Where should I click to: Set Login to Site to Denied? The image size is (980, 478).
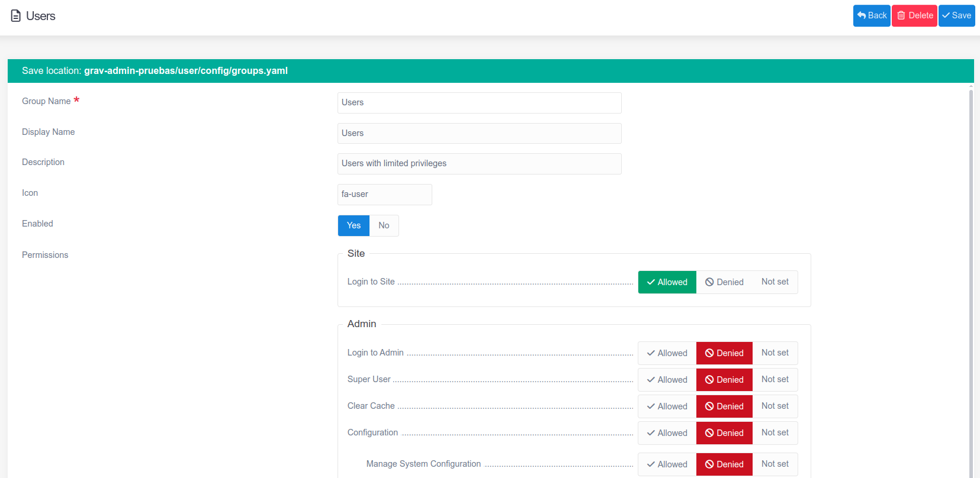724,282
